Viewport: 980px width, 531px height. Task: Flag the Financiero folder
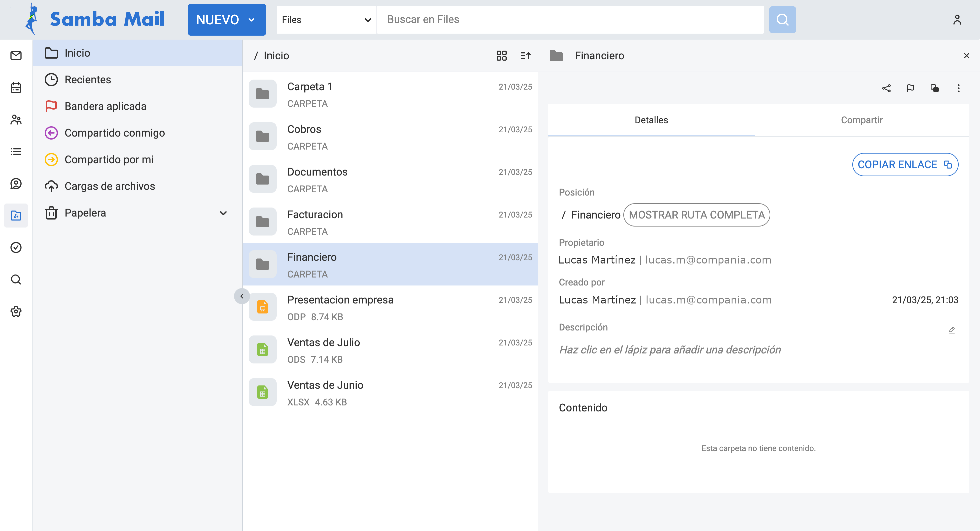(910, 89)
